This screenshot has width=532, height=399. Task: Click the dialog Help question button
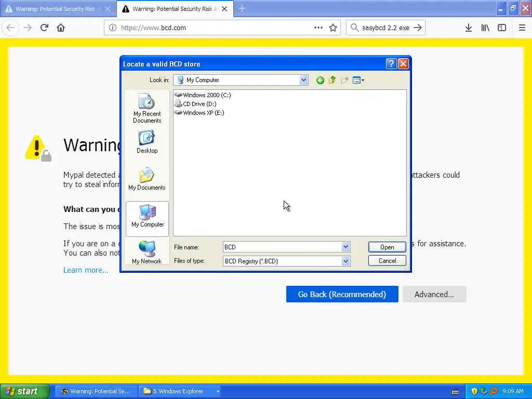click(x=391, y=64)
